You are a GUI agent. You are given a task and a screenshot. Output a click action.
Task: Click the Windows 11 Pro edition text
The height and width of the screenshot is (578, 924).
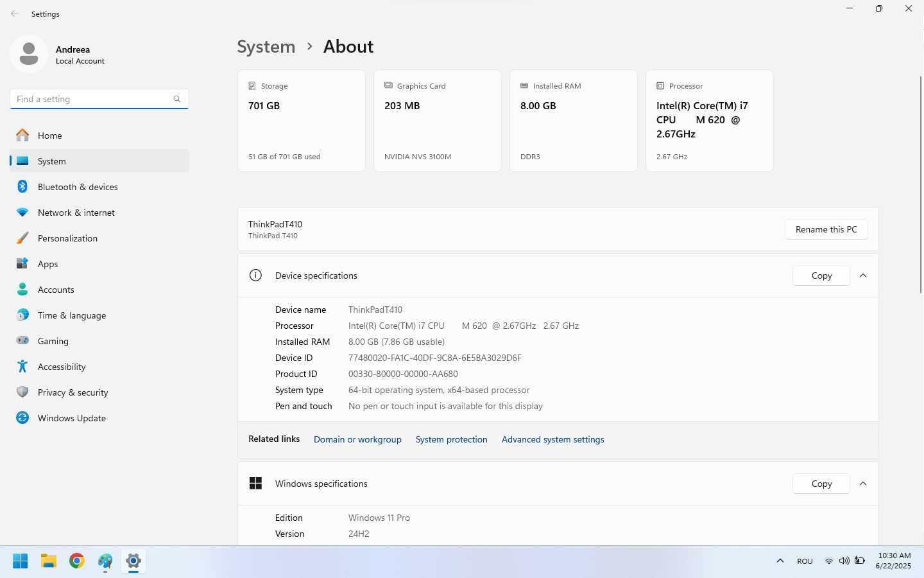pos(379,518)
